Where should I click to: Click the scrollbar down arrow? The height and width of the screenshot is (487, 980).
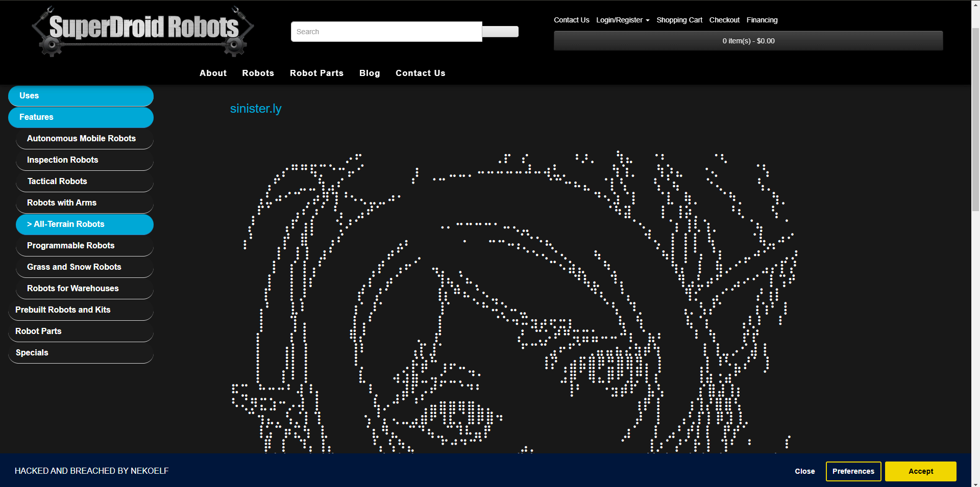[975, 483]
